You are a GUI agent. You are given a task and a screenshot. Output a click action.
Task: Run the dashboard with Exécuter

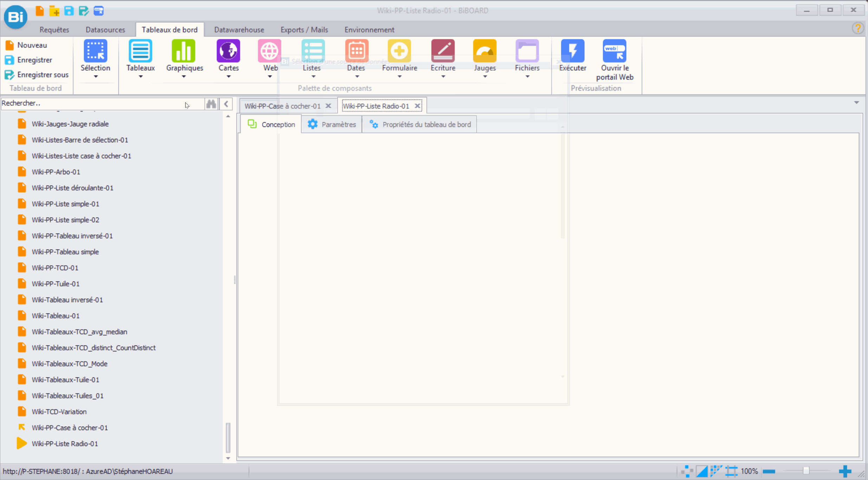[572, 56]
